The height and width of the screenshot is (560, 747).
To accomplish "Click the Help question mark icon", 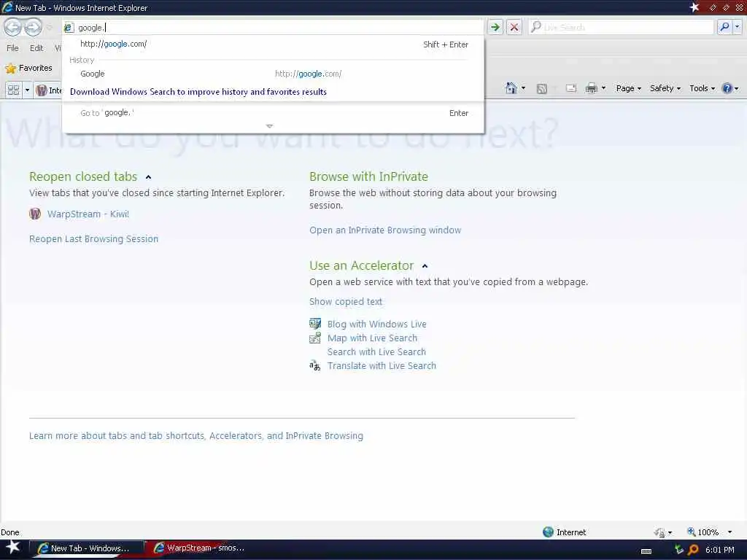I will pyautogui.click(x=727, y=88).
